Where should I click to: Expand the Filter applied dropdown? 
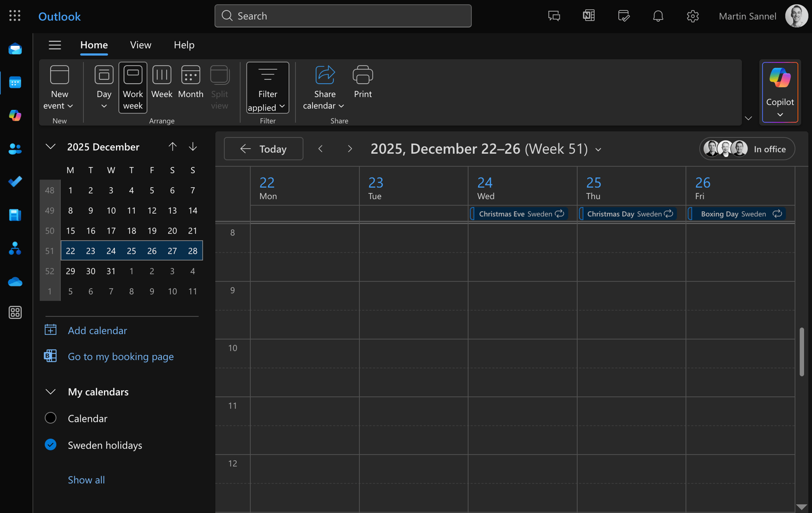click(x=267, y=88)
